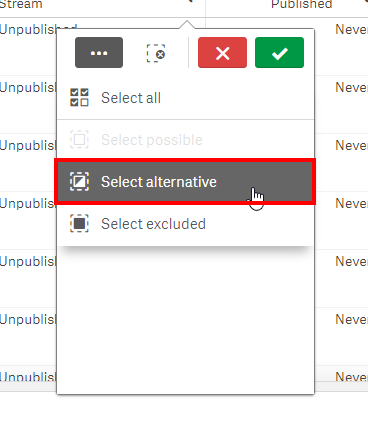The height and width of the screenshot is (433, 368).
Task: Open the more options ellipsis button
Action: (x=99, y=53)
